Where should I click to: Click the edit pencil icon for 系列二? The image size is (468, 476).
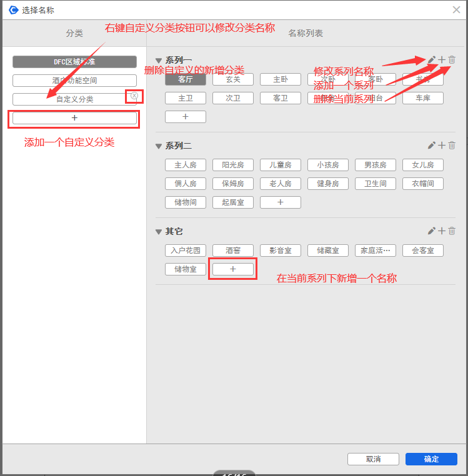(x=431, y=145)
